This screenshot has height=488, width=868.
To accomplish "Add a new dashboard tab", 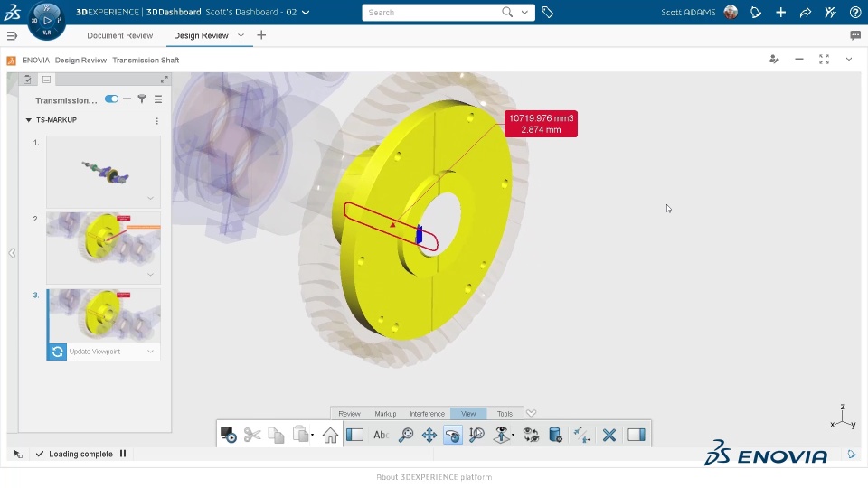I will tap(261, 35).
